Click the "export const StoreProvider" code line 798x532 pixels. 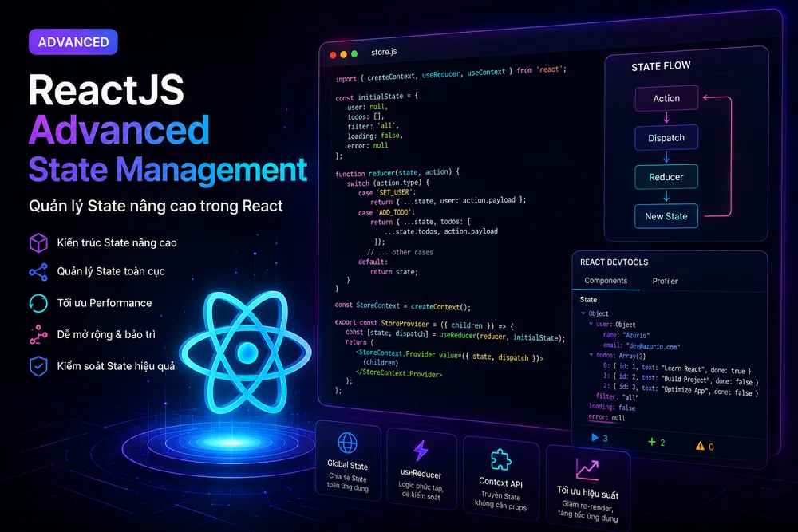click(x=424, y=325)
